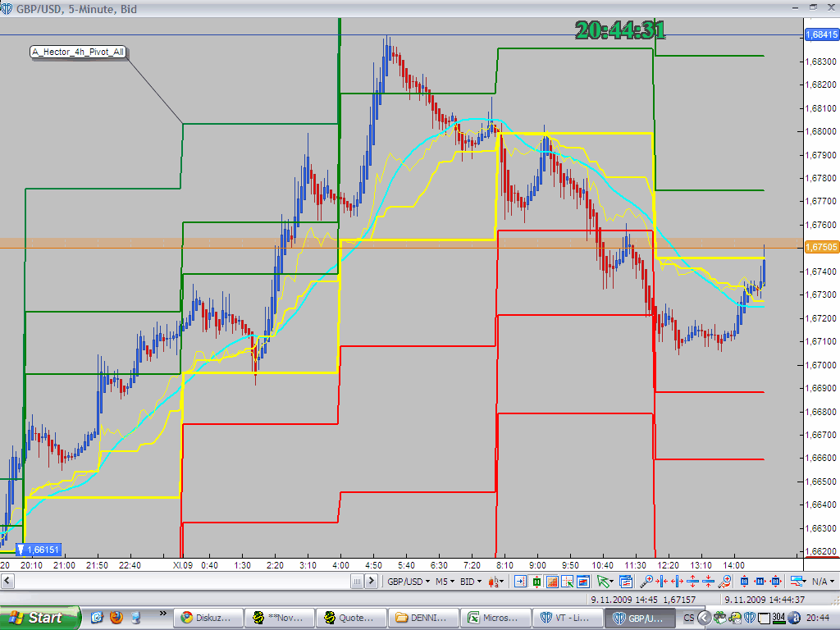This screenshot has height=630, width=840.
Task: Click the status bar 9.11.2009 14:44:37 time
Action: click(x=765, y=600)
